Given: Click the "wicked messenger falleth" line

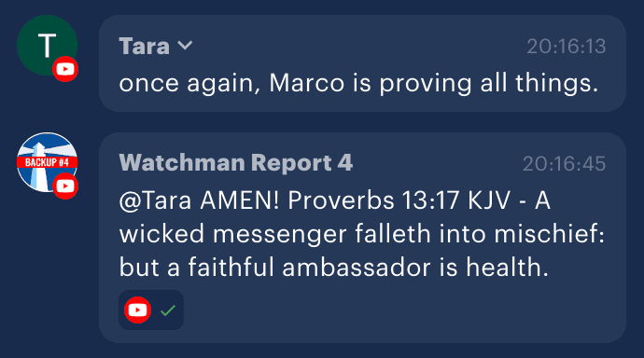Looking at the screenshot, I should [233, 234].
